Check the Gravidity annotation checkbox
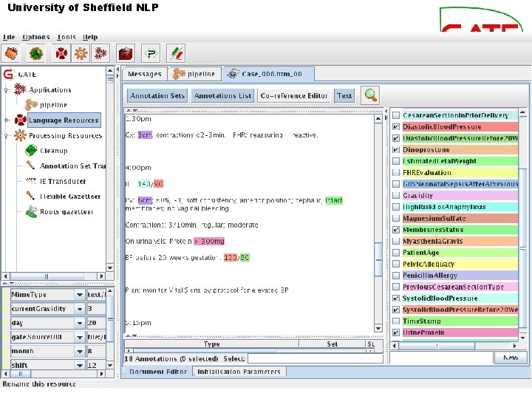Screen dimensions: 532x399 (395, 195)
